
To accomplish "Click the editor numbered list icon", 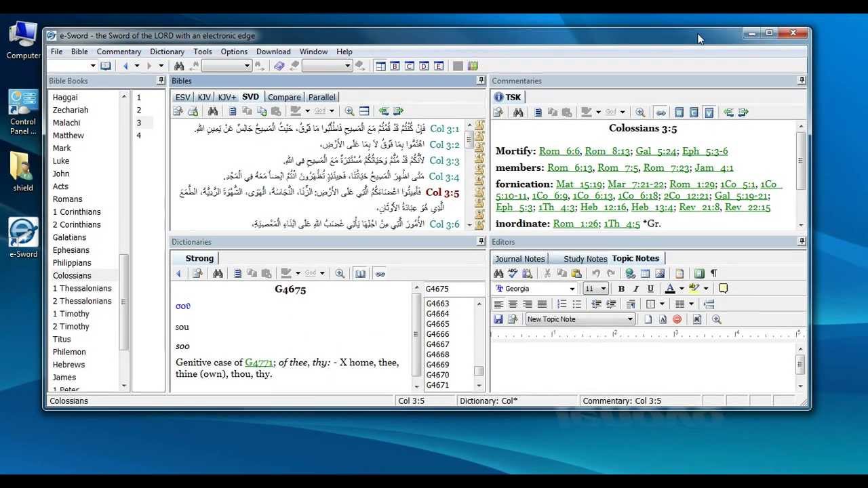I will pos(561,304).
